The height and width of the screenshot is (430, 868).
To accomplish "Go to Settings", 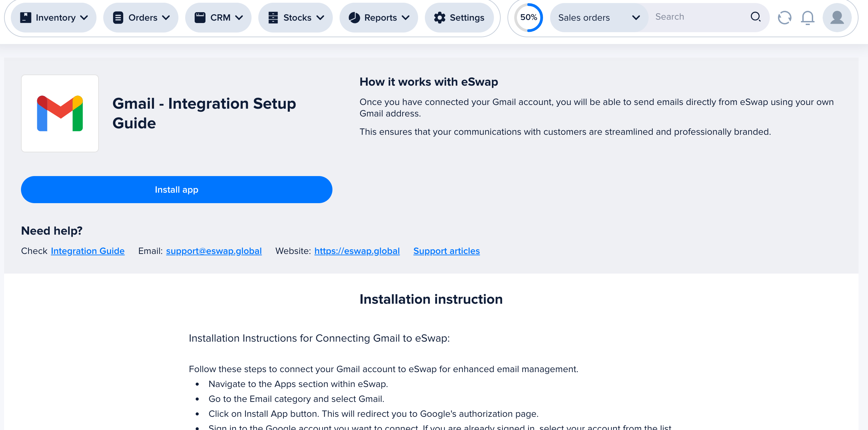I will [459, 18].
